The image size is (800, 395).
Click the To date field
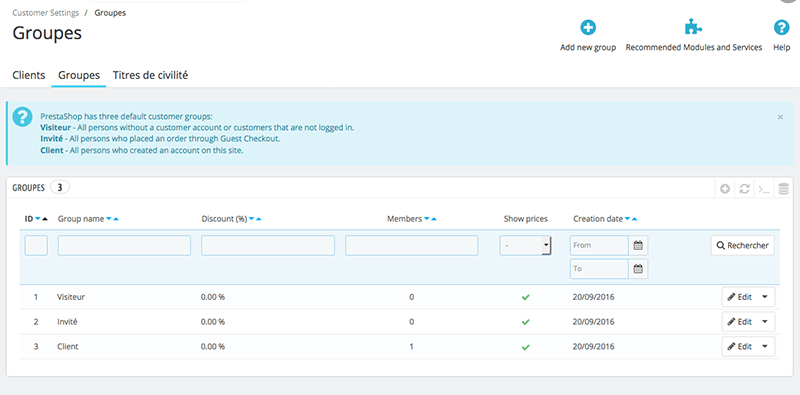(x=599, y=269)
